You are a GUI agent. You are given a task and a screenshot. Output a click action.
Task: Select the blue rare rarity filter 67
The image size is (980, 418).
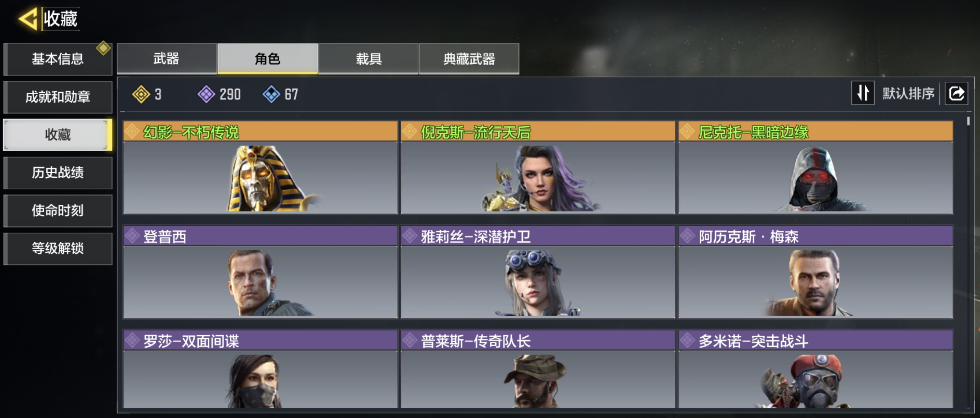click(280, 94)
